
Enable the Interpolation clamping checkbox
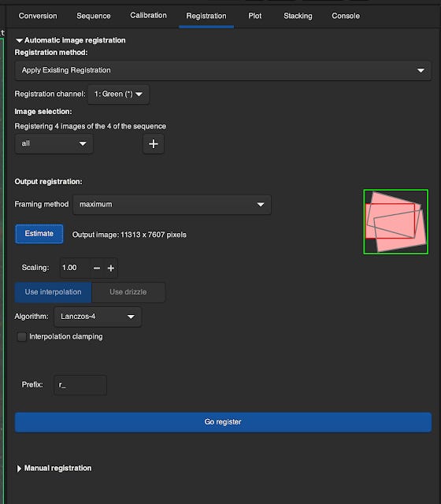click(21, 336)
